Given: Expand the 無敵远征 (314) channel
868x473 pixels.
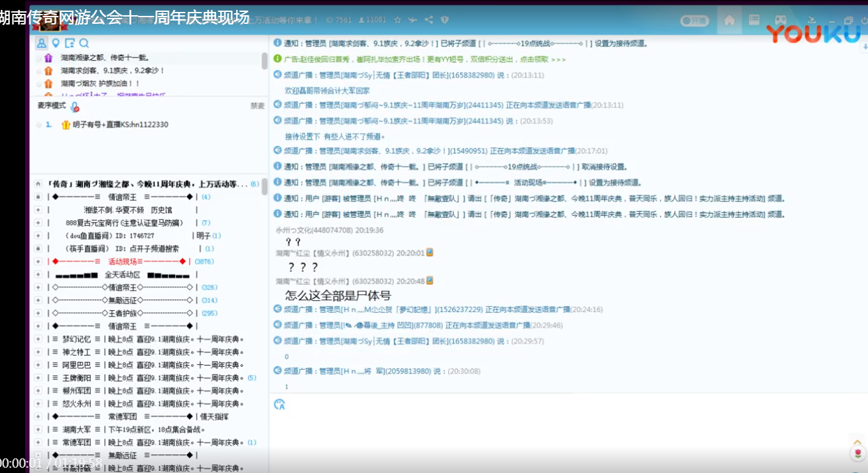Looking at the screenshot, I should point(39,300).
